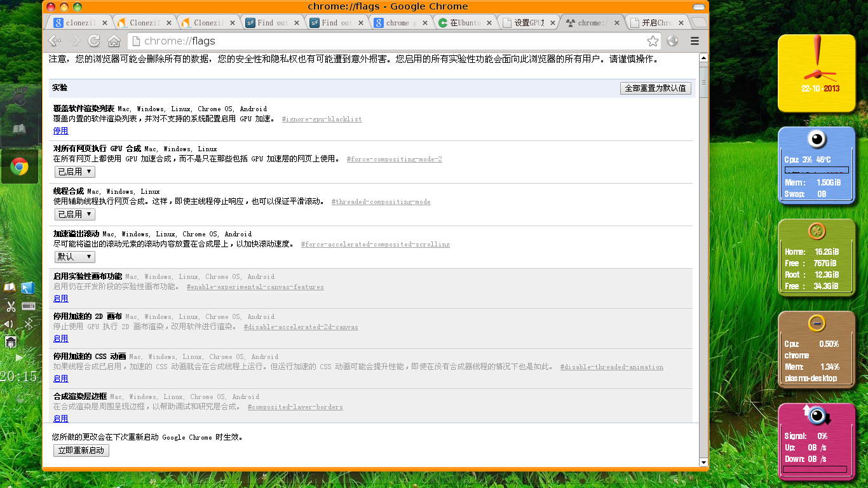Click the #composited-layer-borders anchor link

(x=295, y=407)
